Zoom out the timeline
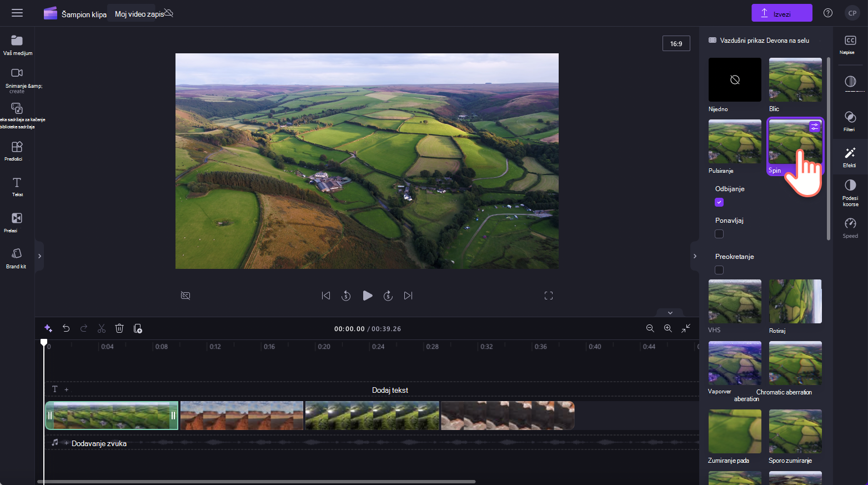The image size is (868, 485). [650, 328]
